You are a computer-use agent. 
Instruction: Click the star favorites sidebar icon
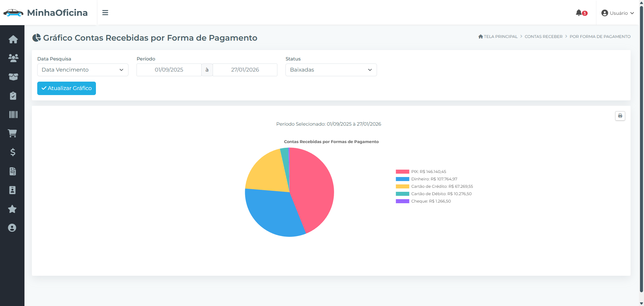coord(12,209)
